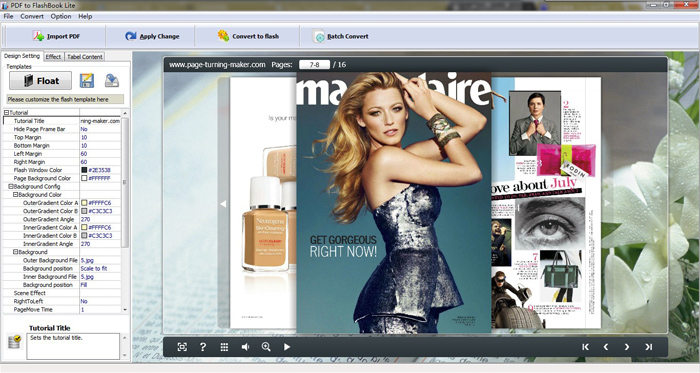Click the property list scrollbar up arrow

pyautogui.click(x=125, y=113)
